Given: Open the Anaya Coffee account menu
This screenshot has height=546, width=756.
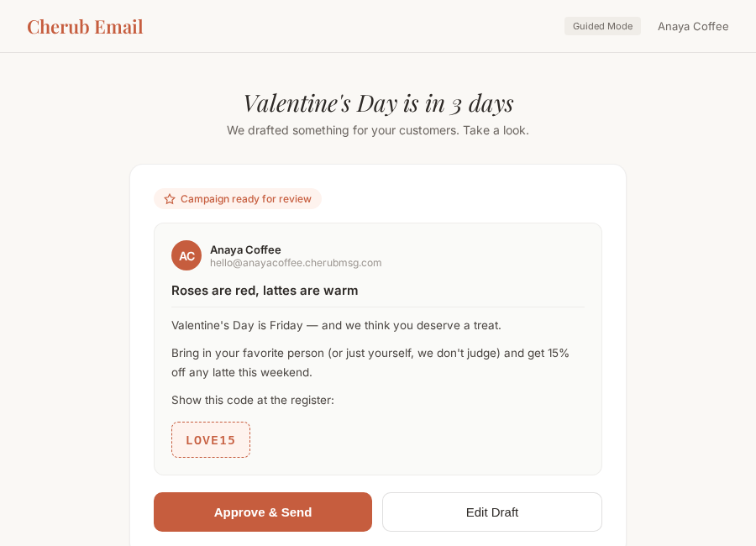Looking at the screenshot, I should [x=693, y=26].
